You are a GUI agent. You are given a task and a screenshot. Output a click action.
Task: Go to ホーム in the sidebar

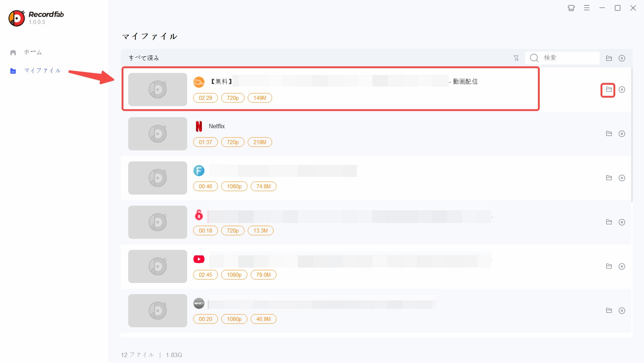click(33, 52)
